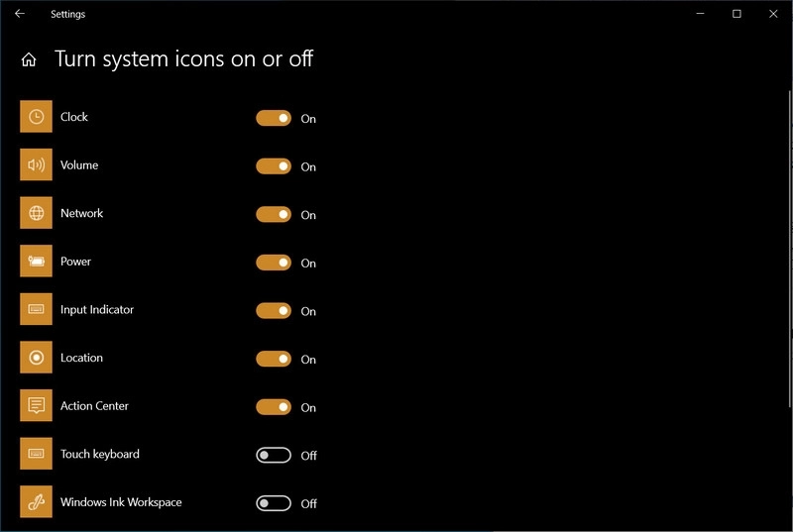Image resolution: width=793 pixels, height=532 pixels.
Task: Maximize the Settings window
Action: click(736, 14)
